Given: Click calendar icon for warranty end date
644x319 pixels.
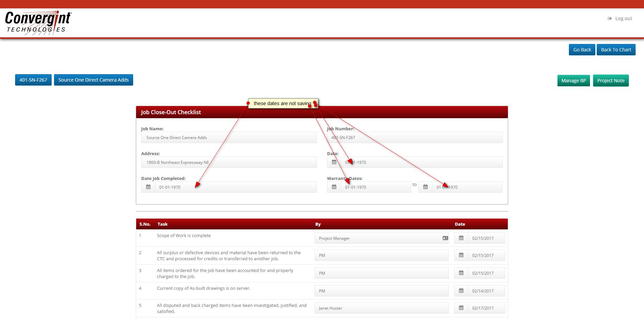Looking at the screenshot, I should 425,187.
